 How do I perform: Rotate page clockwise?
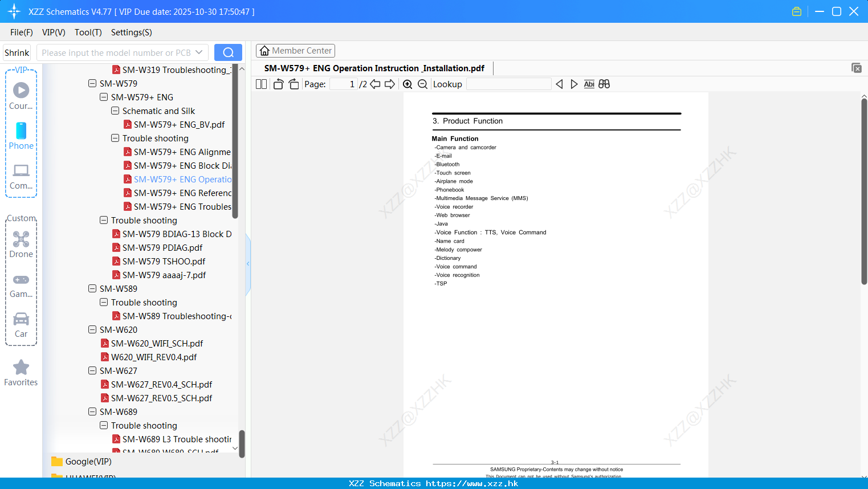click(x=294, y=84)
